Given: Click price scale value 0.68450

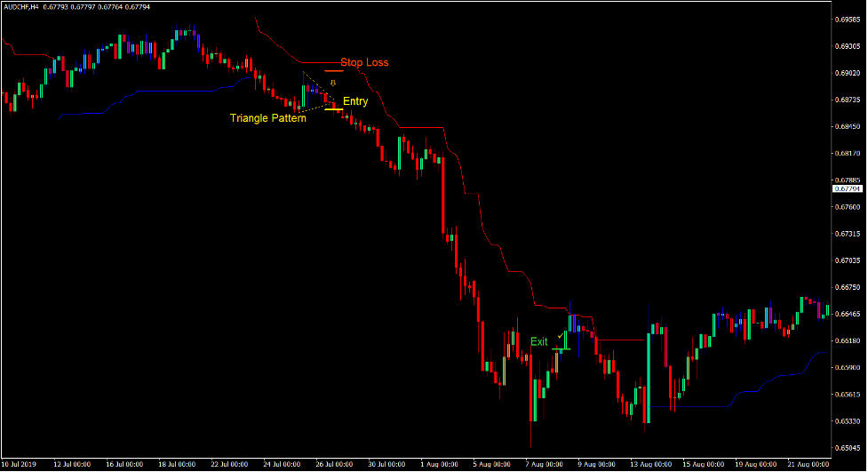Looking at the screenshot, I should (848, 127).
